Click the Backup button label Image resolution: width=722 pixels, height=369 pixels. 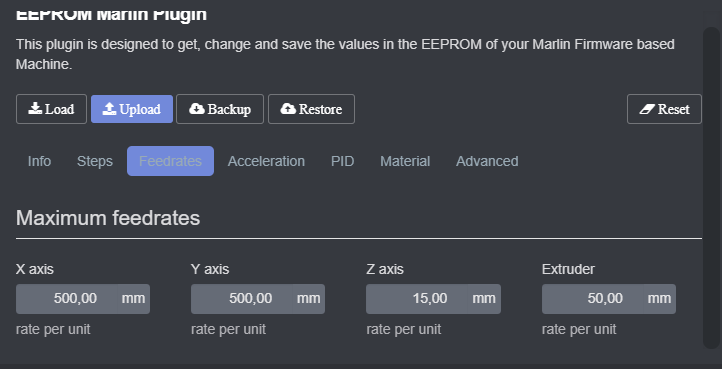(x=229, y=110)
